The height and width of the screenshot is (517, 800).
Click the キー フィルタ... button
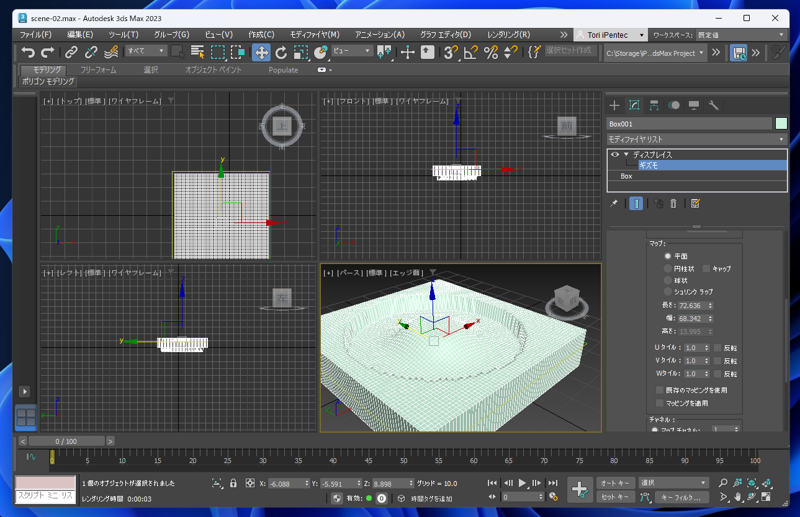click(x=682, y=497)
